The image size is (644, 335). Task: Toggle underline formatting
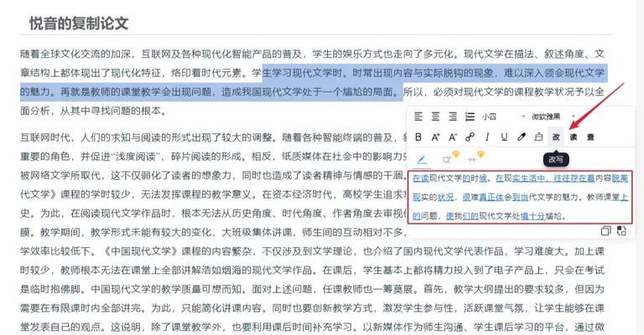click(x=504, y=137)
